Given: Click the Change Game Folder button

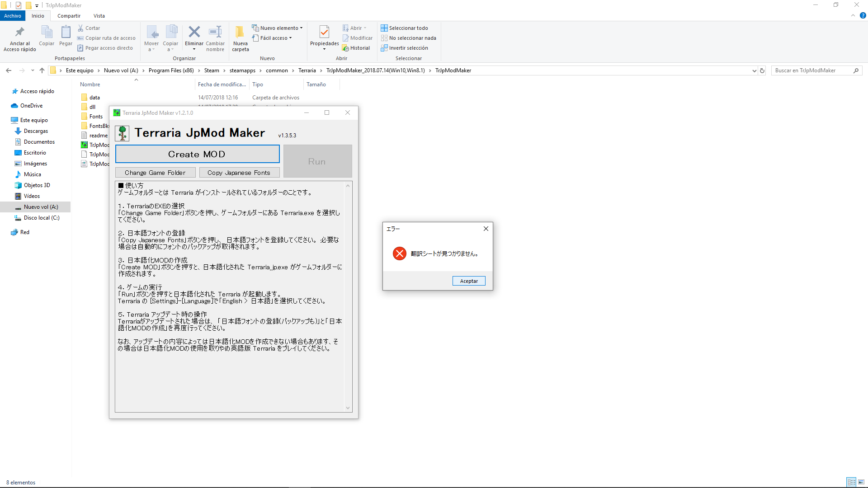Looking at the screenshot, I should (155, 173).
